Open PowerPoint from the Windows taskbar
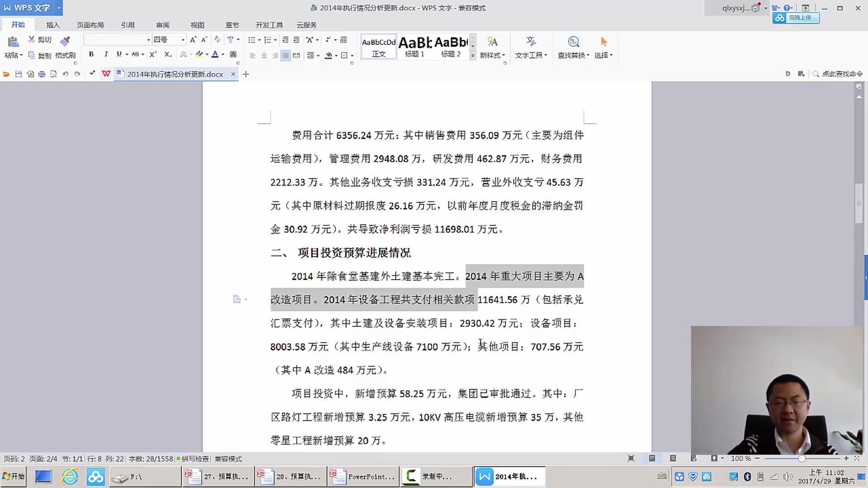The image size is (868, 488). pos(363,477)
